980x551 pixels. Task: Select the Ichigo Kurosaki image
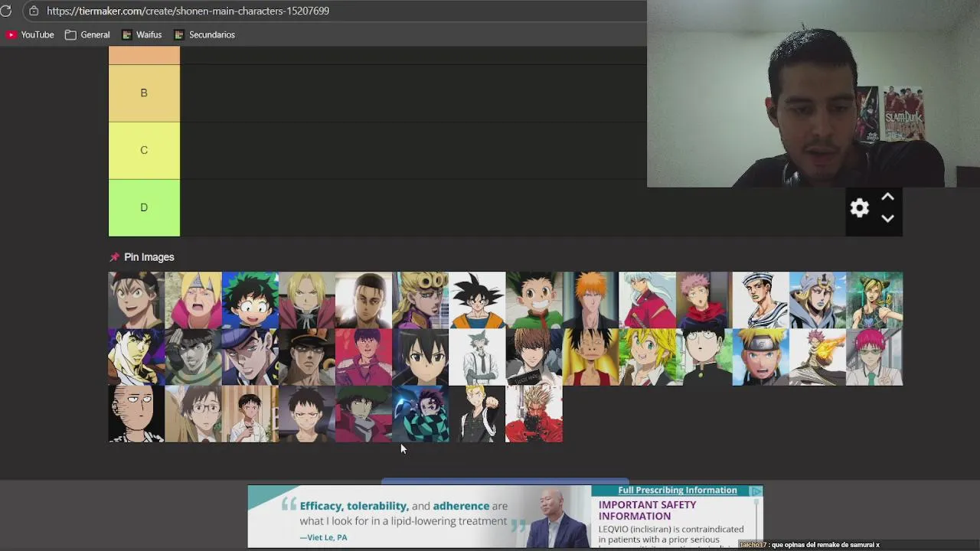pyautogui.click(x=590, y=300)
